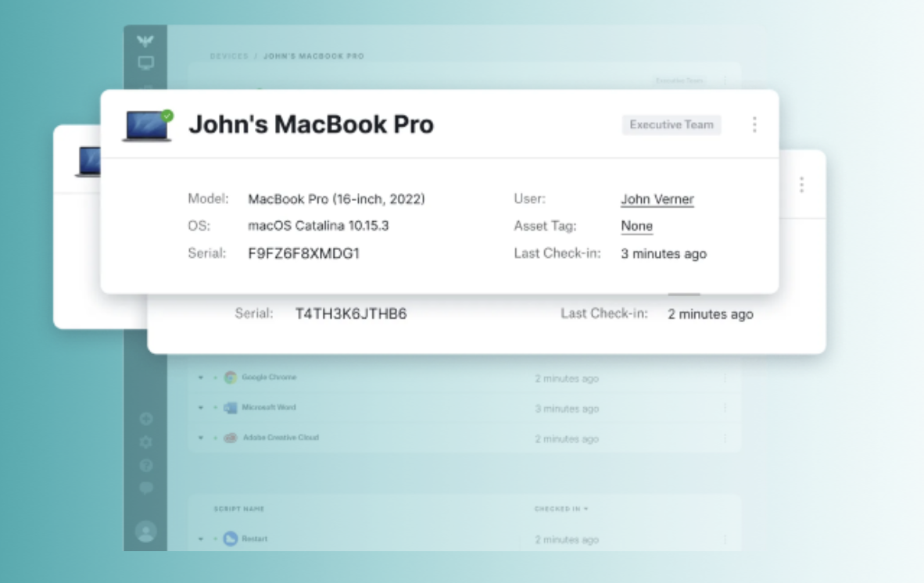Select model MacBook Pro (16-inch, 2022)
924x583 pixels.
[x=336, y=199]
